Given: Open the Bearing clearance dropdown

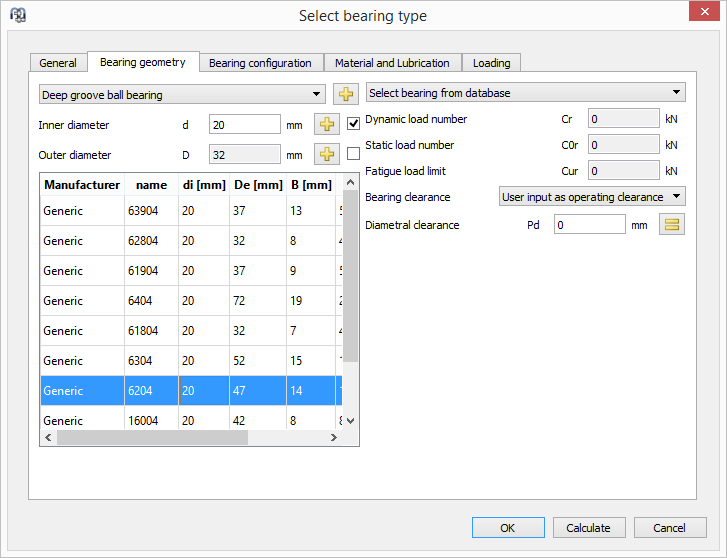Looking at the screenshot, I should pos(591,197).
